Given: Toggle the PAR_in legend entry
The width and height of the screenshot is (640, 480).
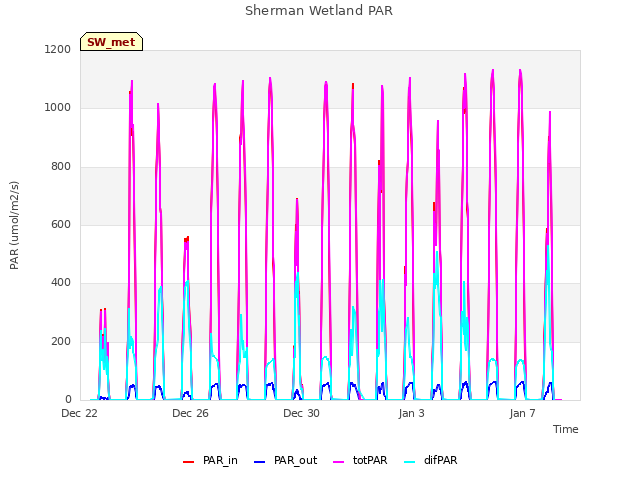Looking at the screenshot, I should (210, 460).
